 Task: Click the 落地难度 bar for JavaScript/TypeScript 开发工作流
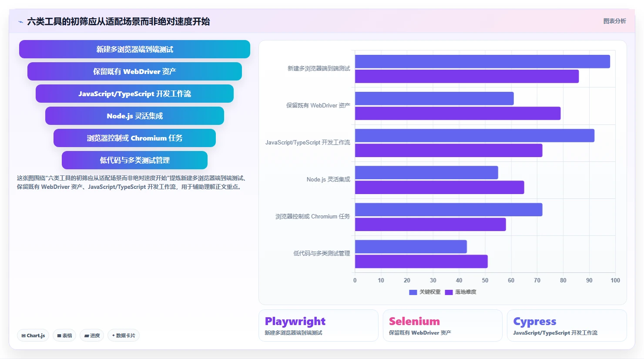(x=449, y=150)
